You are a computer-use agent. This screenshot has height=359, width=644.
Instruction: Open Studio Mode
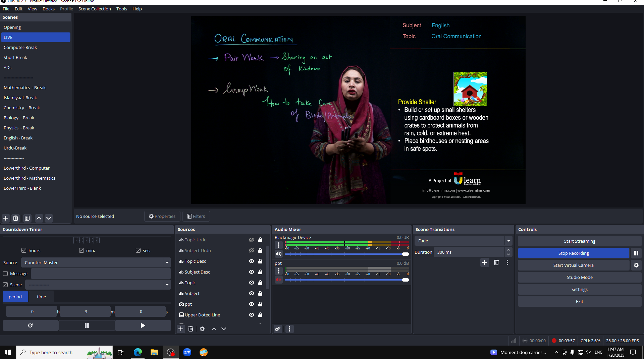point(579,277)
